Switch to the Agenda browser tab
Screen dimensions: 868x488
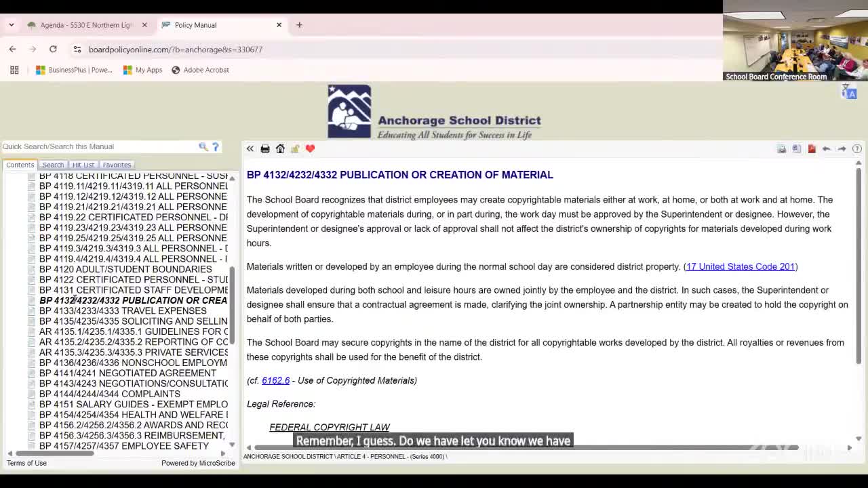tap(87, 25)
